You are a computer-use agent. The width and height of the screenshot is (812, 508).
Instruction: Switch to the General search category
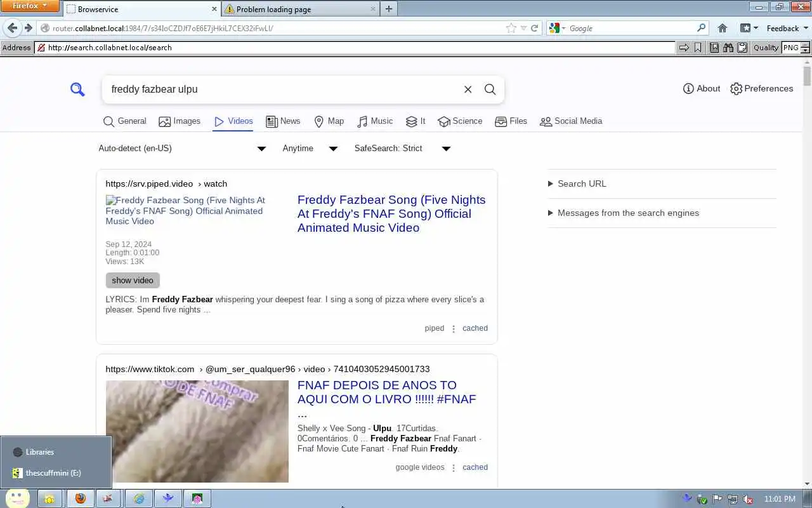(125, 121)
